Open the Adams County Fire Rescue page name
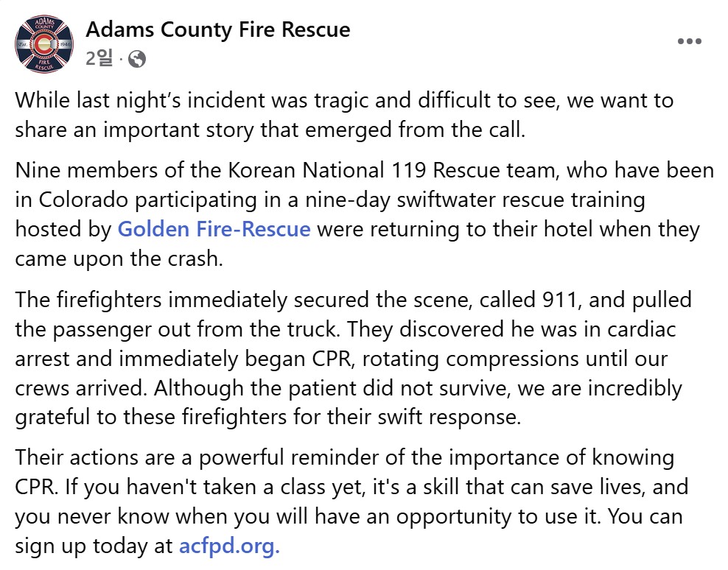The height and width of the screenshot is (570, 728). point(218,29)
